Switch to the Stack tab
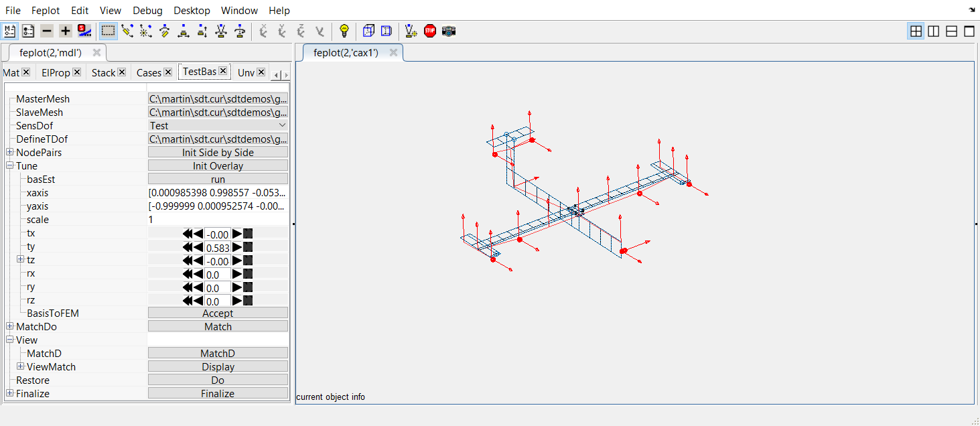Viewport: 980px width, 426px height. coord(103,72)
